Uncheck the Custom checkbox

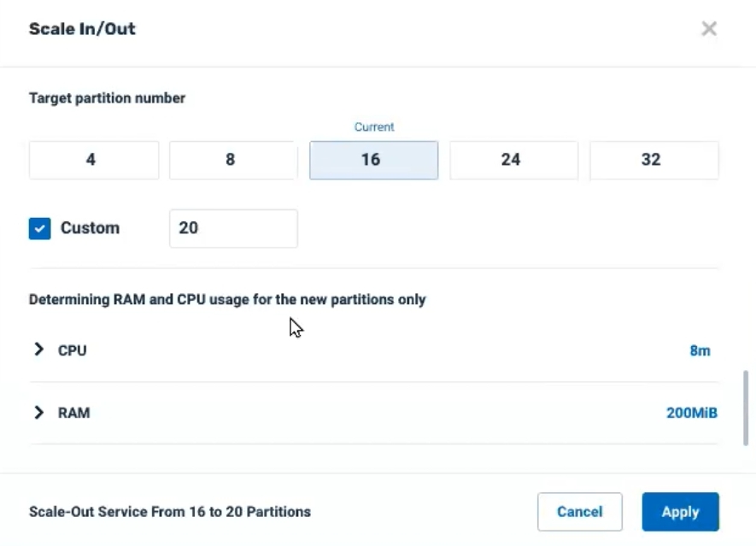coord(39,228)
